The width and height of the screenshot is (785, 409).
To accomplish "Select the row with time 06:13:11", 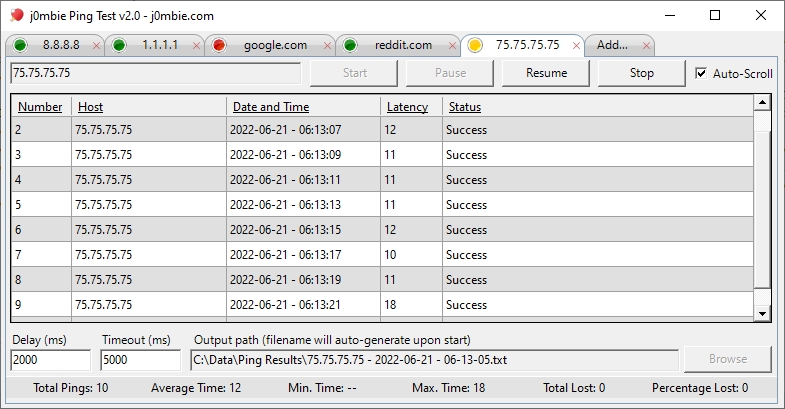I will click(382, 180).
